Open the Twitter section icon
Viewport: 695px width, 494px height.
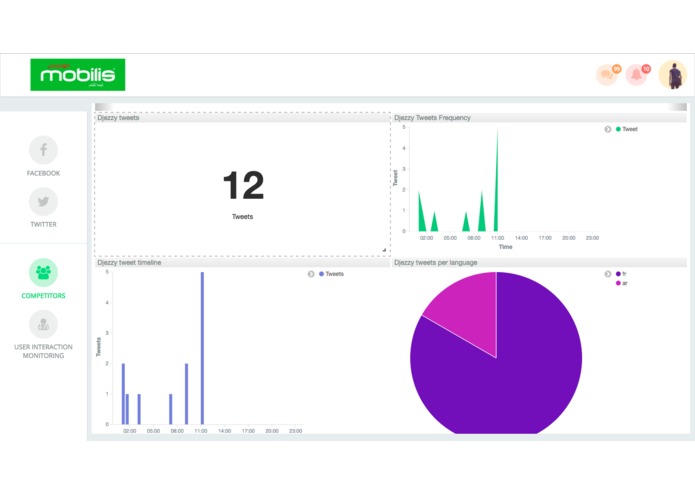43,202
